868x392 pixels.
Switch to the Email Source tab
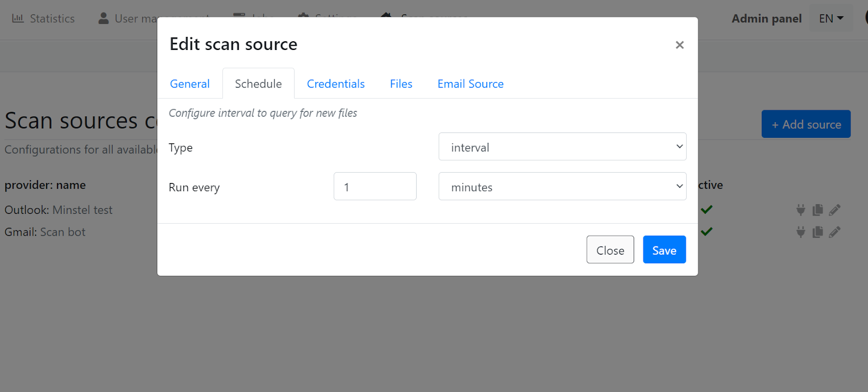tap(470, 84)
